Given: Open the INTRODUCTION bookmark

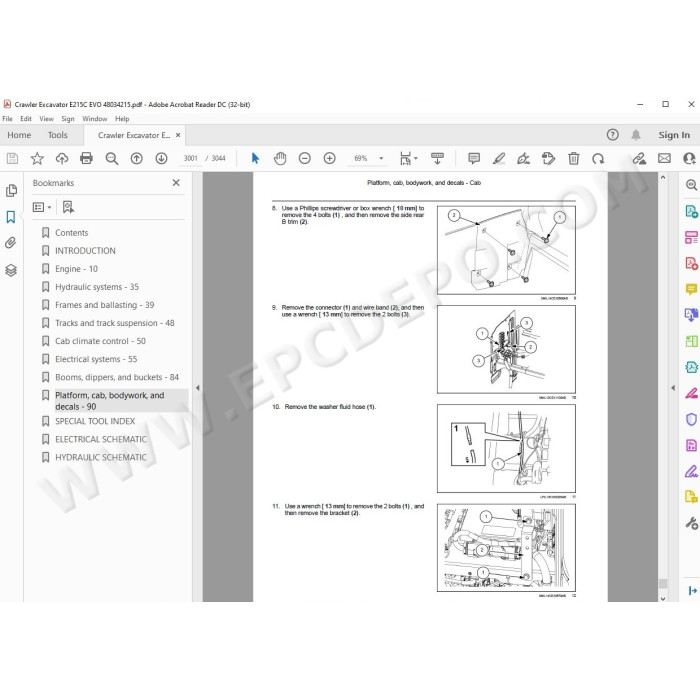Looking at the screenshot, I should pos(85,251).
